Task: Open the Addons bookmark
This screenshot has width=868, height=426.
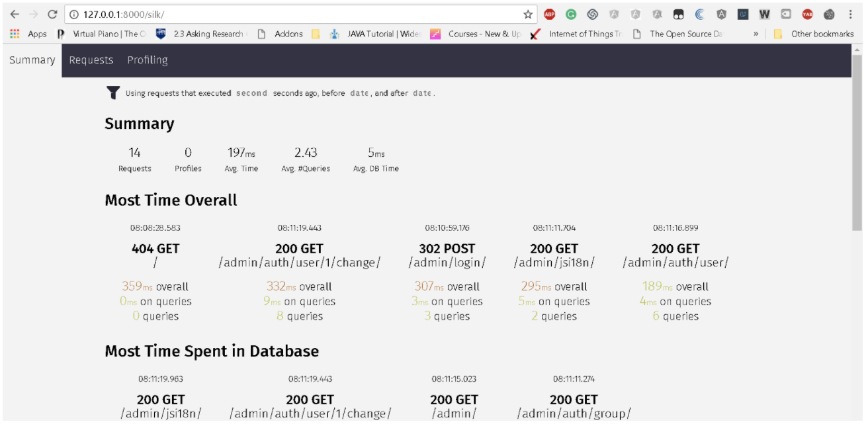Action: (x=280, y=34)
